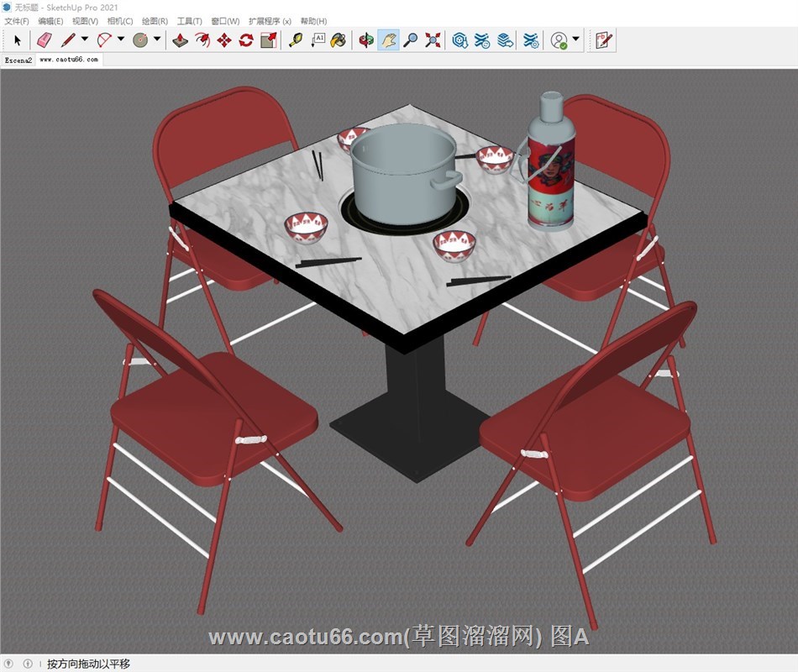Pick the pink Eraser tool
The width and height of the screenshot is (798, 672).
coord(45,39)
